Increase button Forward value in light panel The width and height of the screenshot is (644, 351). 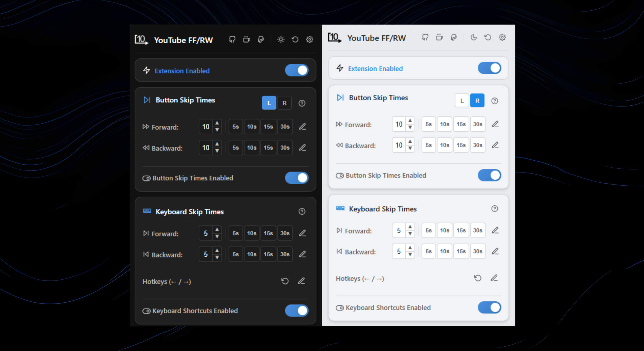click(x=410, y=121)
